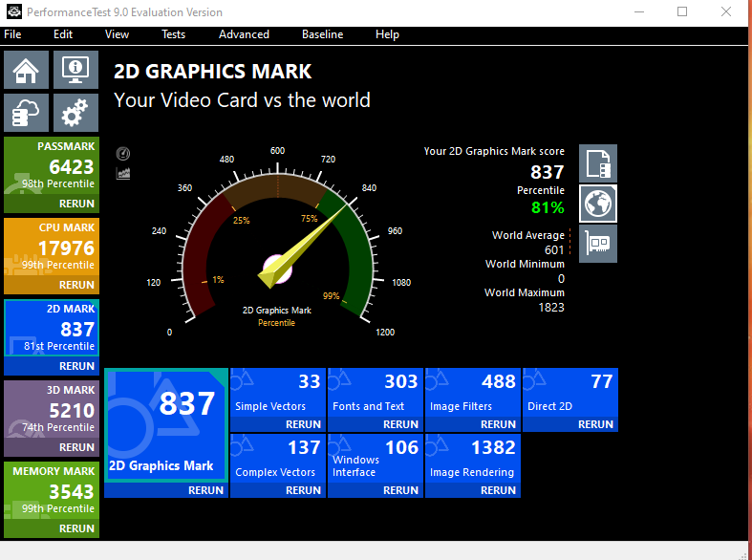Viewport: 752px width, 560px height.
Task: Switch to speedometer gauge view icon
Action: (x=123, y=154)
